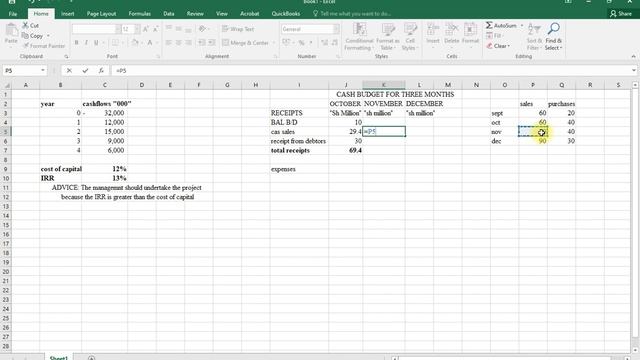This screenshot has height=360, width=640.
Task: Open the Clear dropdown arrow
Action: [x=509, y=46]
